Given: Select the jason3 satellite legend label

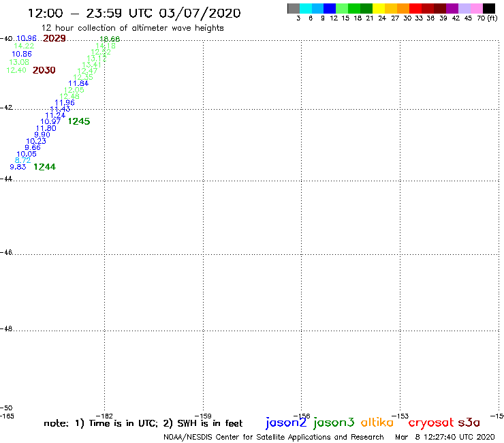Looking at the screenshot, I should point(334,423).
